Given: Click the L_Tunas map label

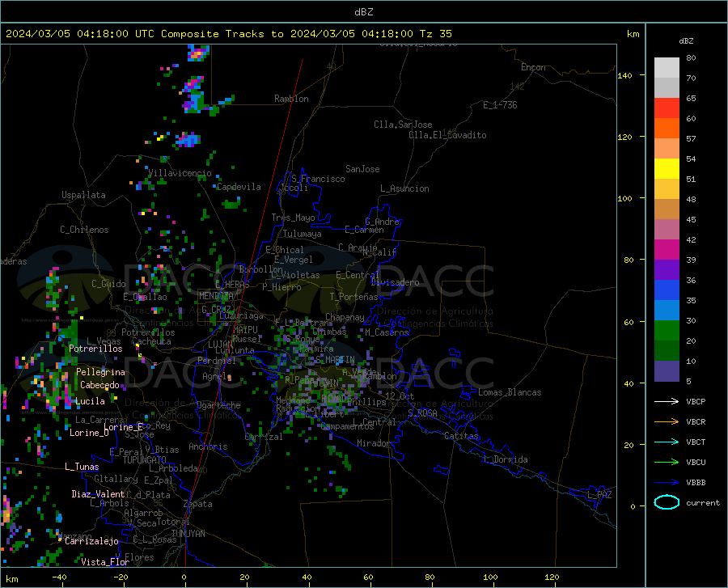Looking at the screenshot, I should [x=82, y=467].
